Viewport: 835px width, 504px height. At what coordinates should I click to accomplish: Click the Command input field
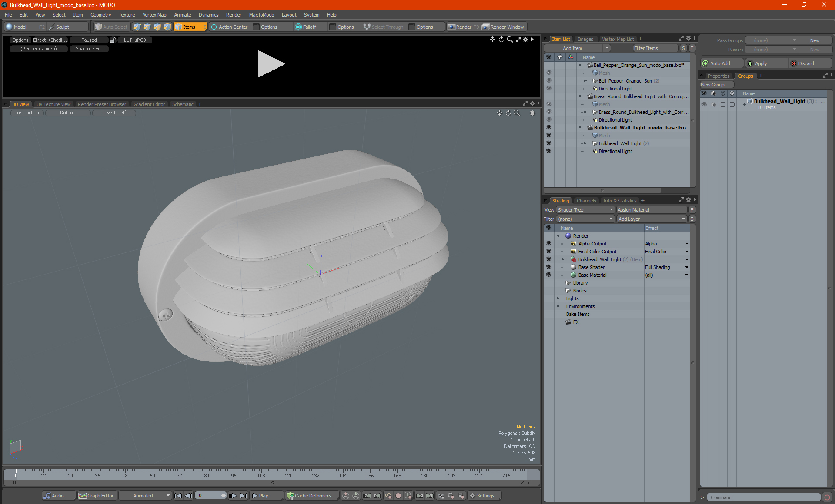click(x=763, y=497)
